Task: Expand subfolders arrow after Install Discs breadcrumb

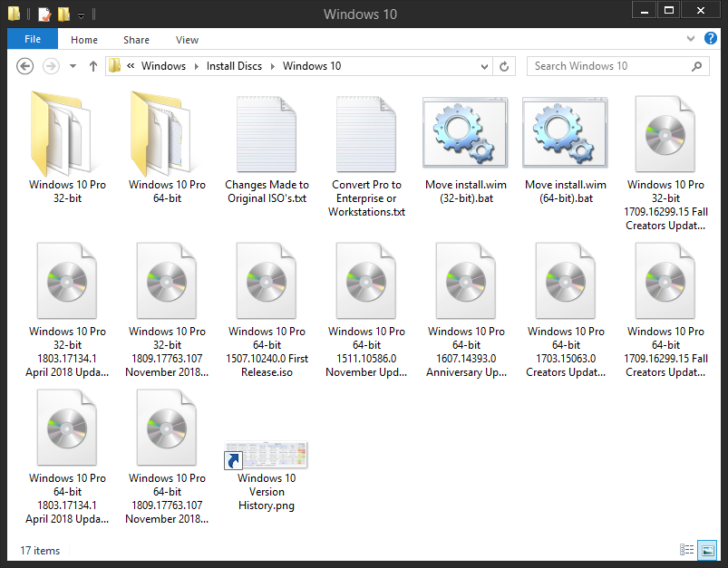Action: tap(273, 66)
